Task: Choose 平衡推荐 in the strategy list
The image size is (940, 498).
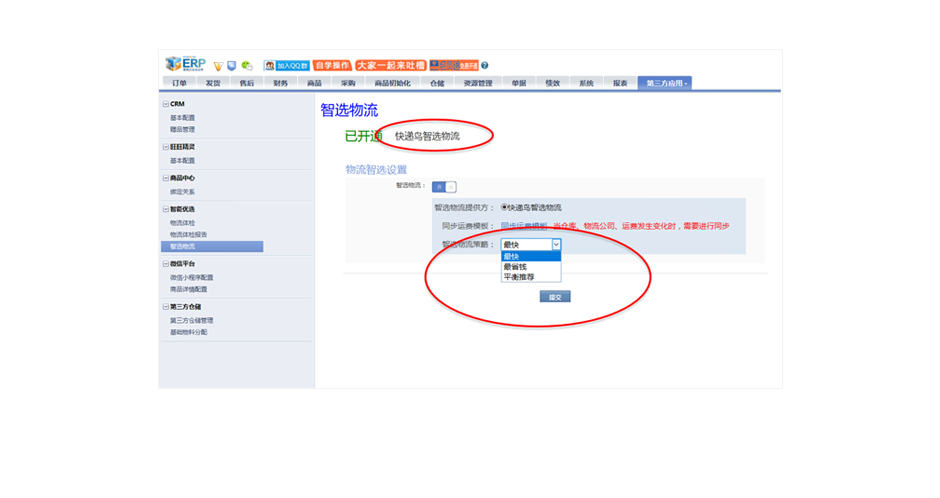Action: [531, 277]
